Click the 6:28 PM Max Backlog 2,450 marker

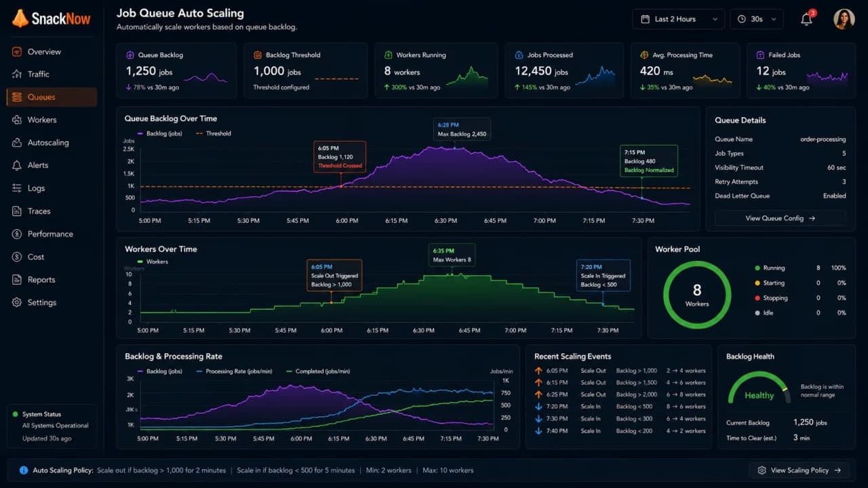point(462,129)
